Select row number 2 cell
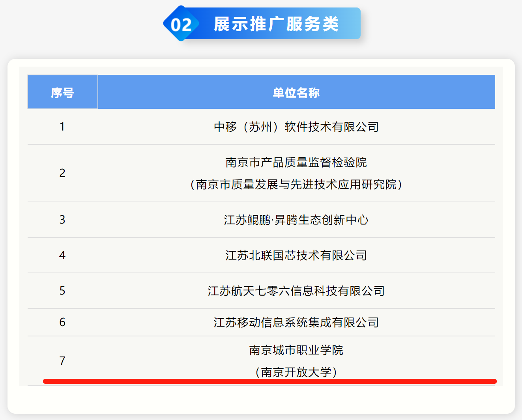The height and width of the screenshot is (420, 522). click(x=62, y=173)
